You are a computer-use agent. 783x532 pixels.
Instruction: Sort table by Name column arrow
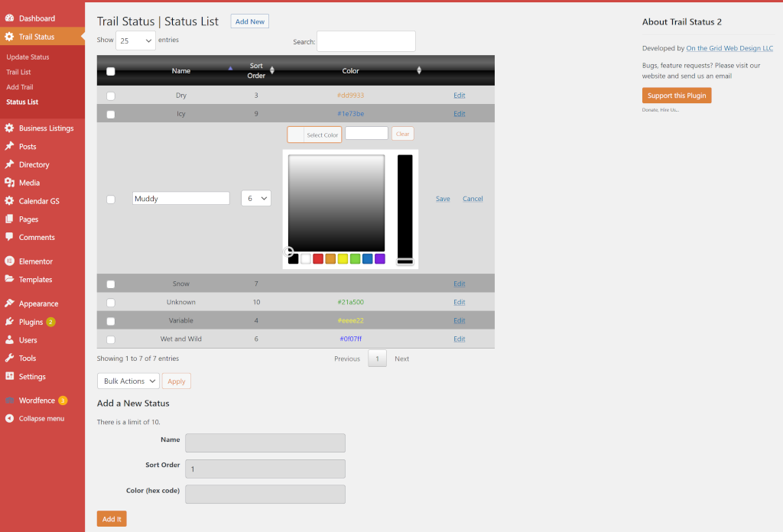click(230, 68)
